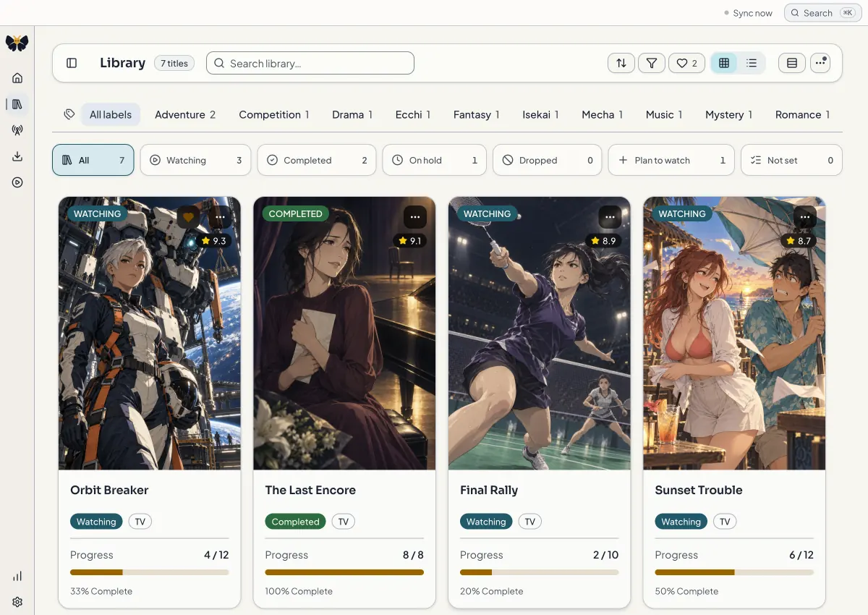Filter by Drama label
The width and height of the screenshot is (868, 615).
click(352, 114)
